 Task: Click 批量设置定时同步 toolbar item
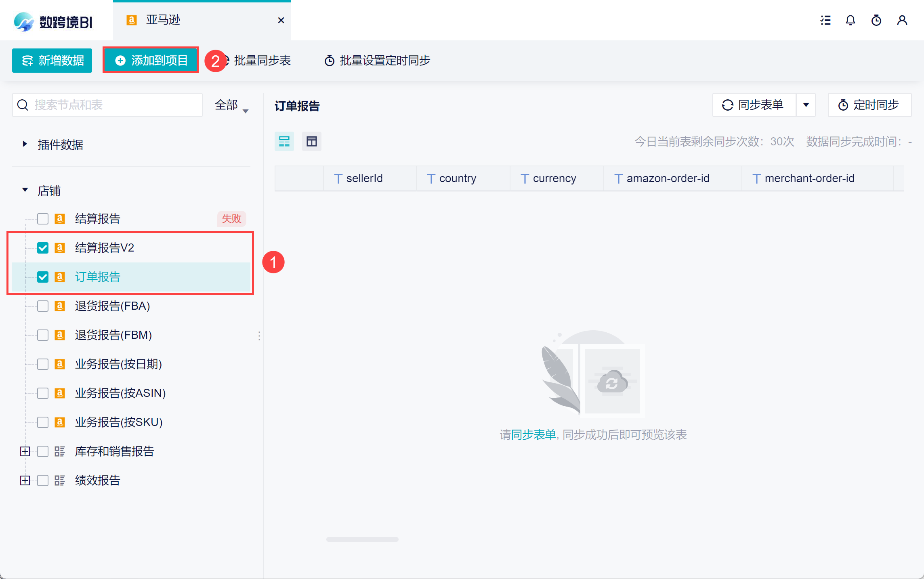tap(377, 61)
